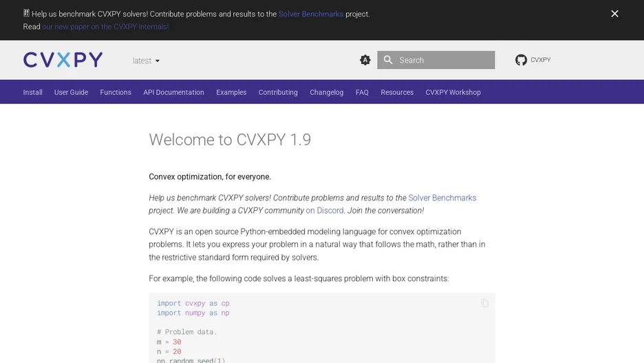Open the Install tab
Image resolution: width=644 pixels, height=363 pixels.
pyautogui.click(x=32, y=92)
